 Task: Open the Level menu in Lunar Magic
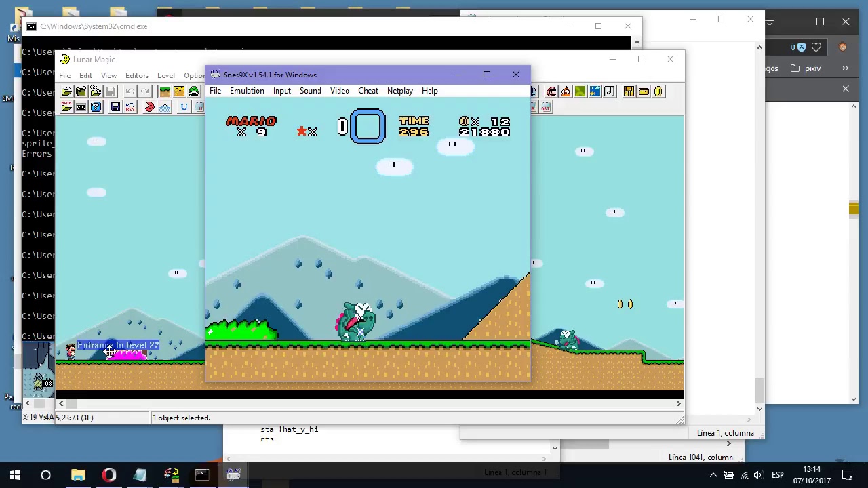click(166, 75)
